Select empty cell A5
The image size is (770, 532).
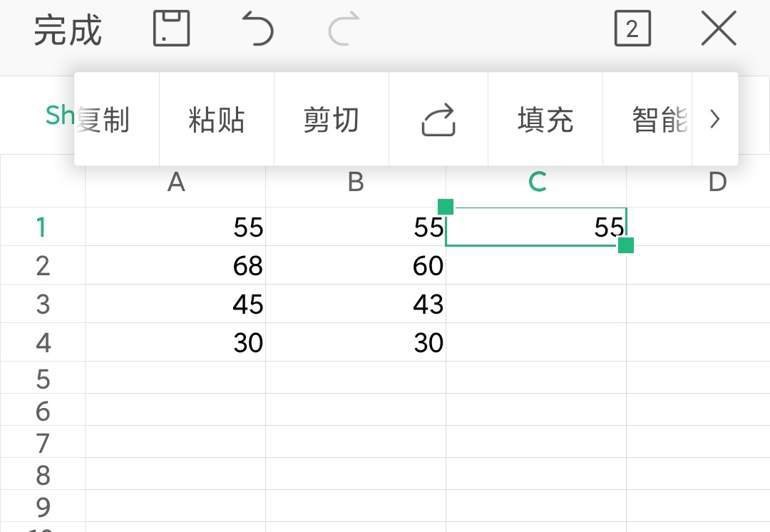click(175, 378)
